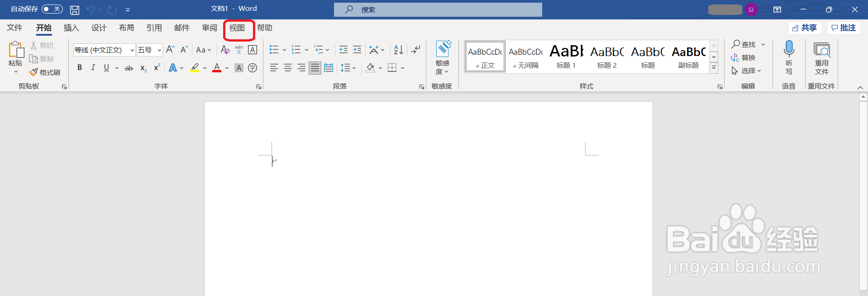Increase font size with A-up icon
The height and width of the screenshot is (296, 868).
click(x=171, y=49)
